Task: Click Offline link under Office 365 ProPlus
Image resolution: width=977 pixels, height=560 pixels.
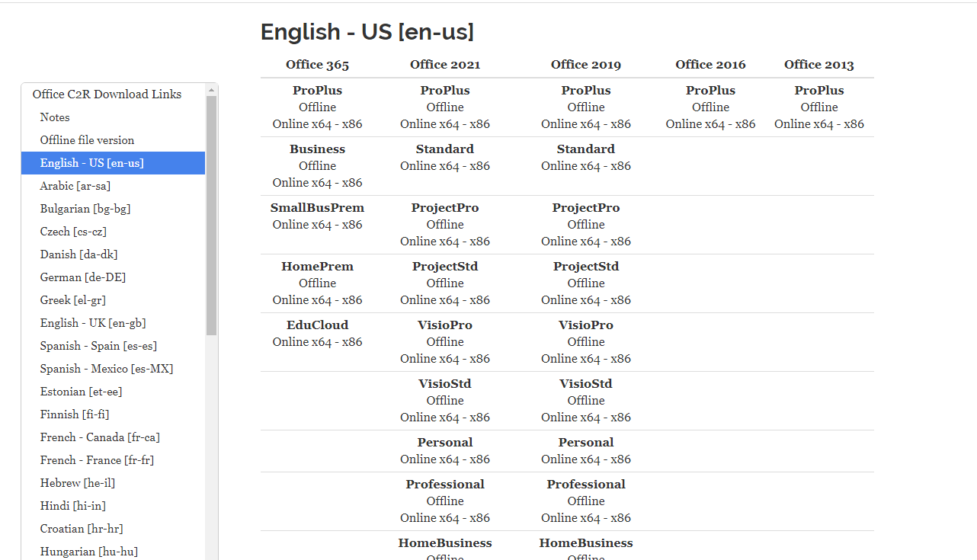Action: point(317,107)
